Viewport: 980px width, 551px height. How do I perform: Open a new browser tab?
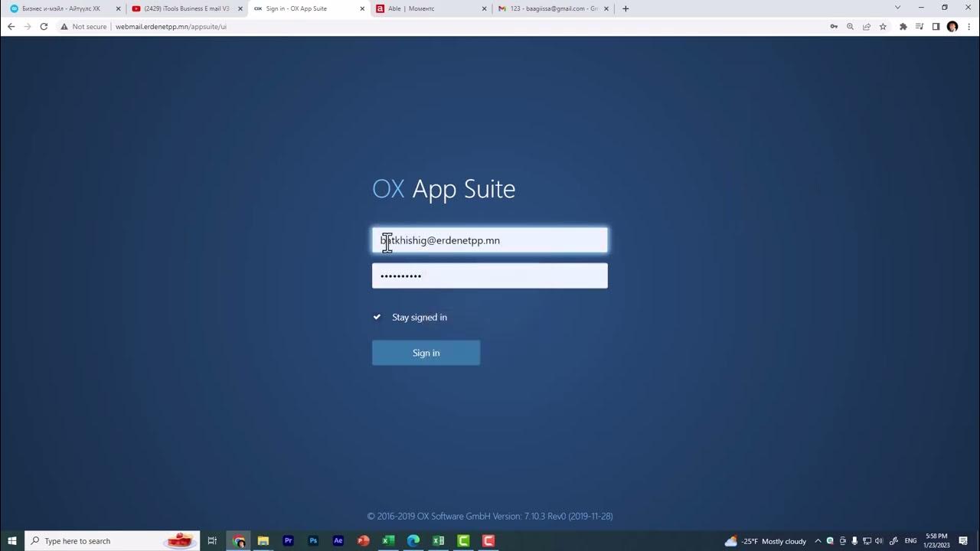point(626,8)
